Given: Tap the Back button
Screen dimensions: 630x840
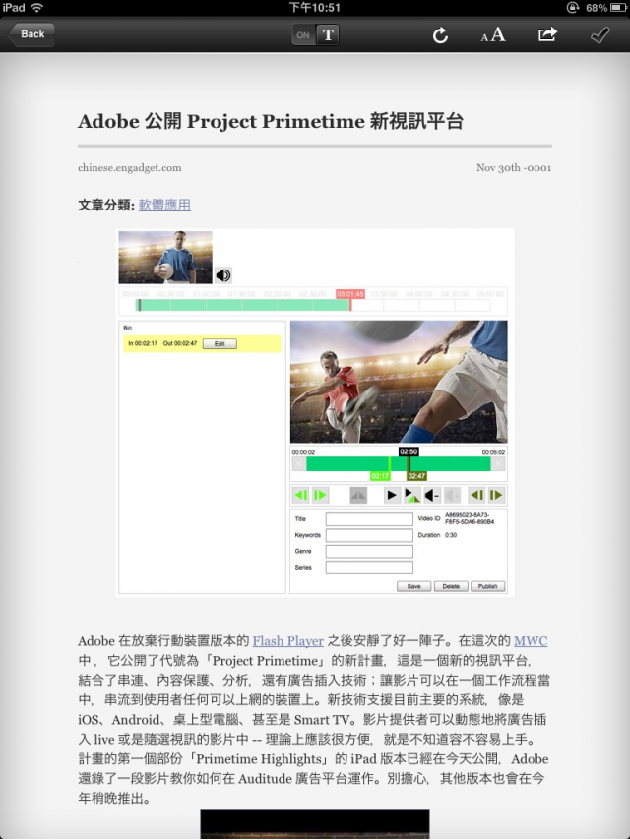Looking at the screenshot, I should (x=31, y=34).
